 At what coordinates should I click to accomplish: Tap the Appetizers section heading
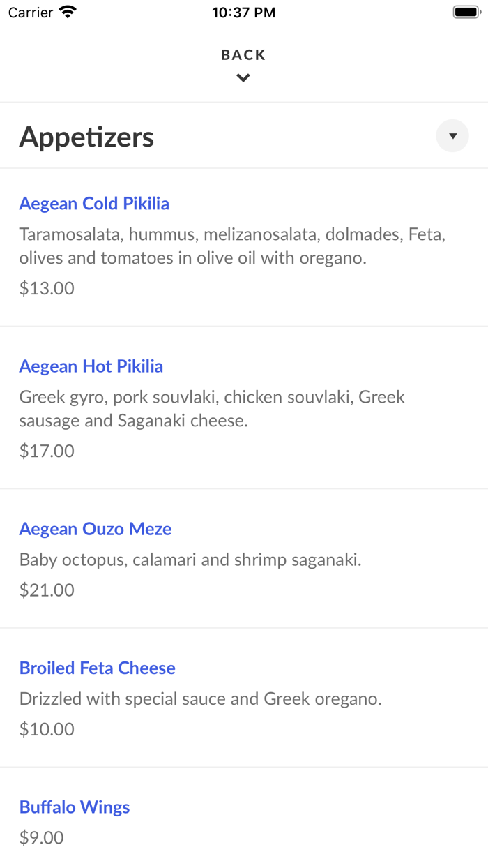pos(86,136)
